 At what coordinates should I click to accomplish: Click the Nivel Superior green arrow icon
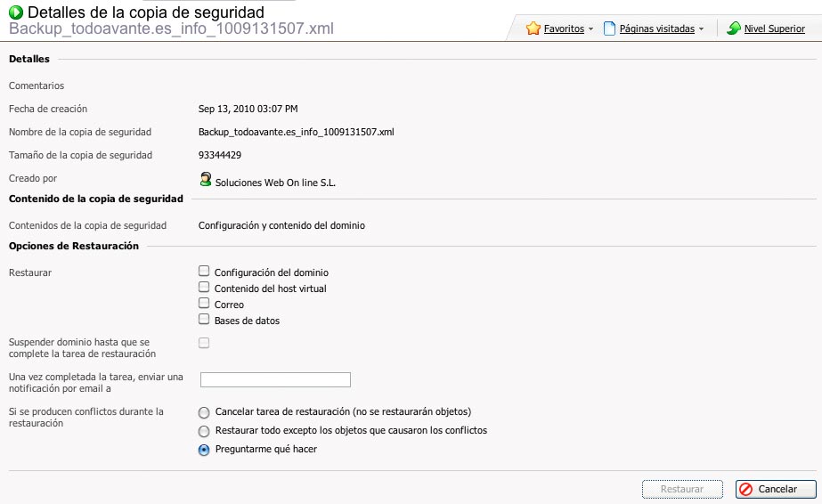(734, 28)
